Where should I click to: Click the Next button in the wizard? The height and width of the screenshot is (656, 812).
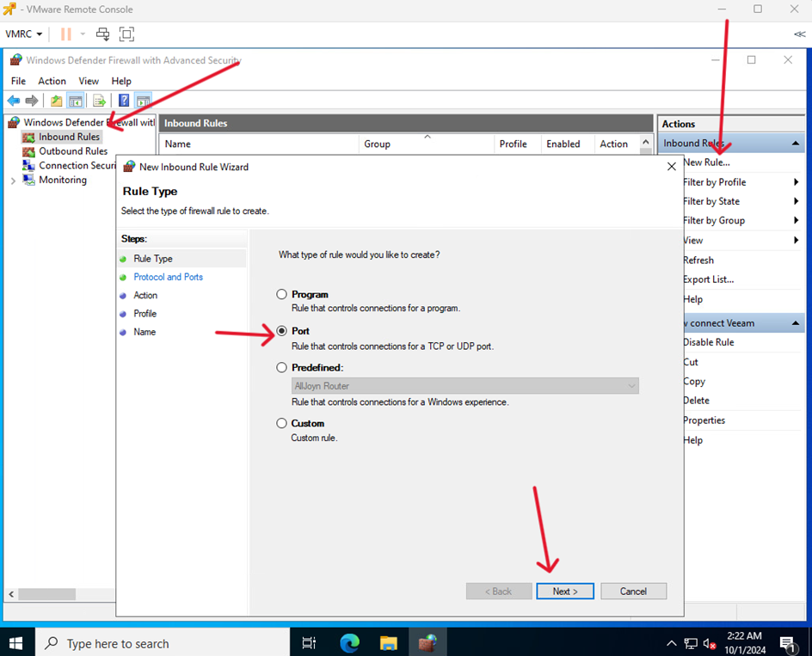pyautogui.click(x=564, y=592)
